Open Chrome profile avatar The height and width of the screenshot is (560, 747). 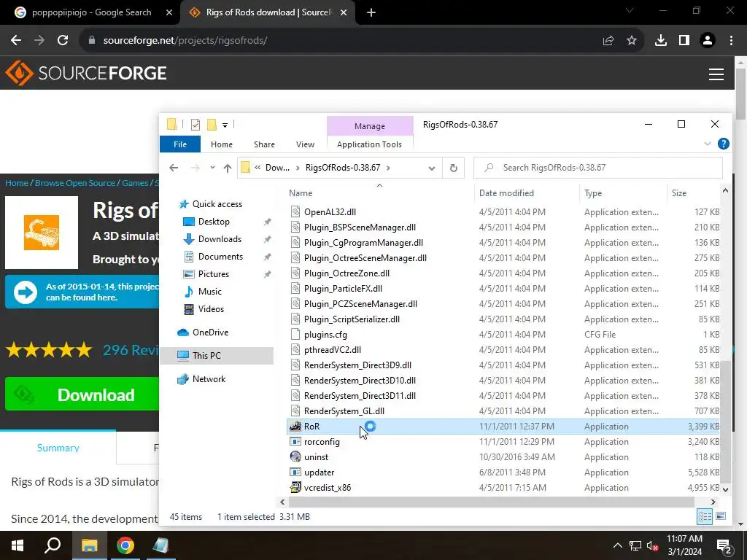[708, 41]
